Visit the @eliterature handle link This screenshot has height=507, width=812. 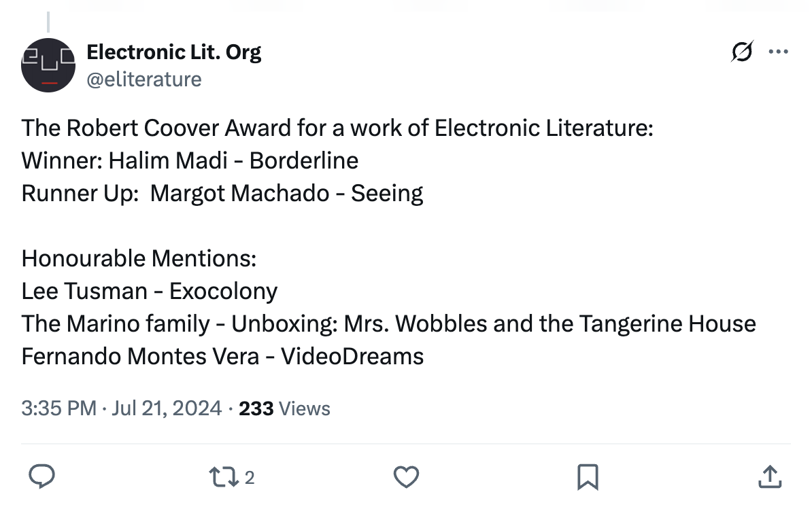point(144,80)
